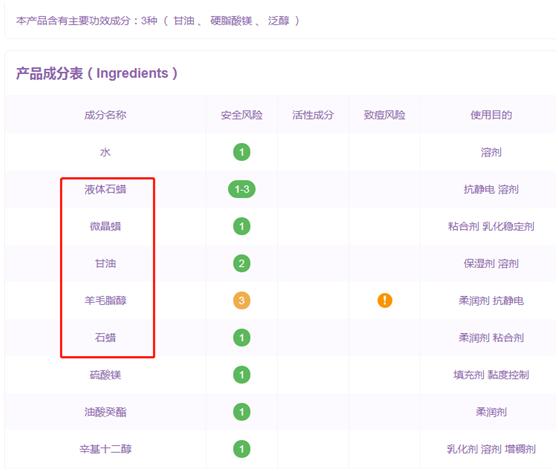Open ingredient 辛基十二醇
The height and width of the screenshot is (471, 558).
coord(105,449)
